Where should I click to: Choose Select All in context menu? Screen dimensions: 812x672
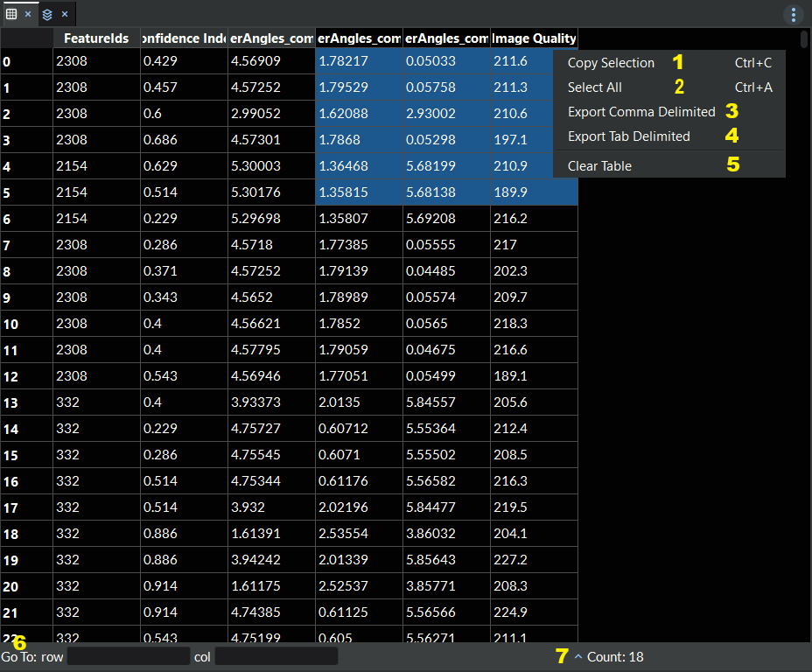coord(595,87)
